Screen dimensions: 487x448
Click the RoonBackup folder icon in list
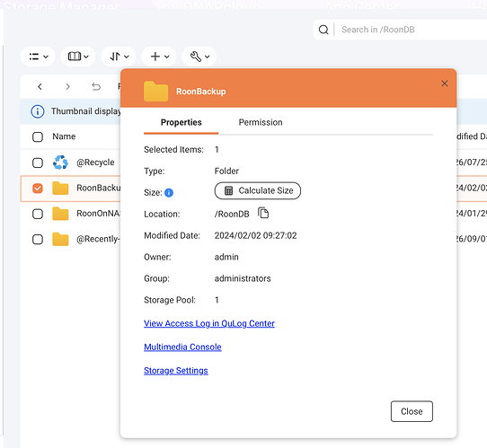pos(60,188)
